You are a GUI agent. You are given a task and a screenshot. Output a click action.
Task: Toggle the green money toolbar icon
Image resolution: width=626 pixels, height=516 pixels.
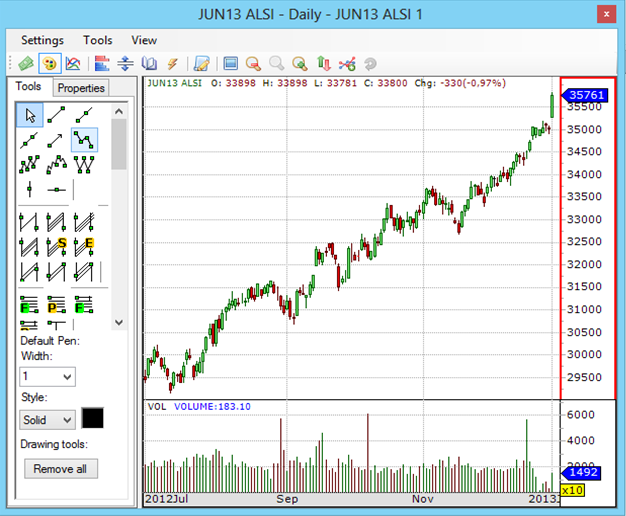(x=26, y=64)
